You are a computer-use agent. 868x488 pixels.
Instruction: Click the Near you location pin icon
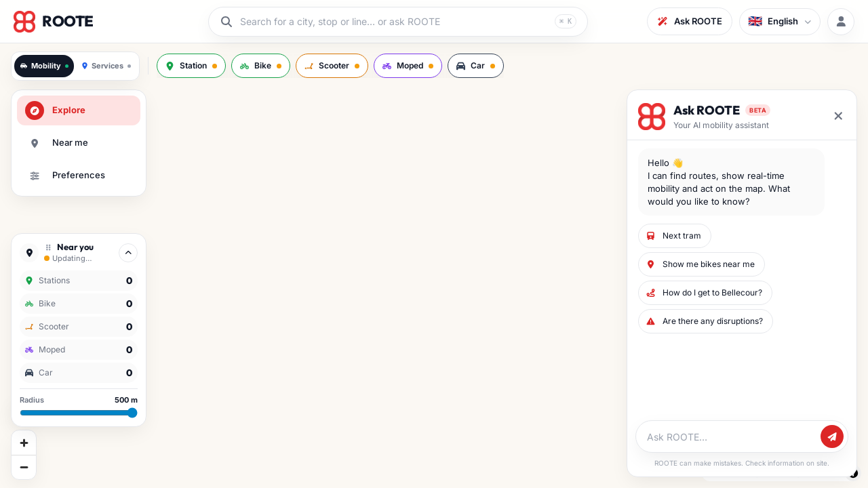29,253
